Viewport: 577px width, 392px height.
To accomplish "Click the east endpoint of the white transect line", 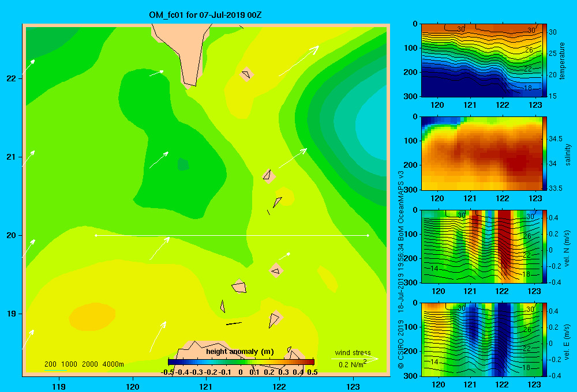I will (x=368, y=235).
